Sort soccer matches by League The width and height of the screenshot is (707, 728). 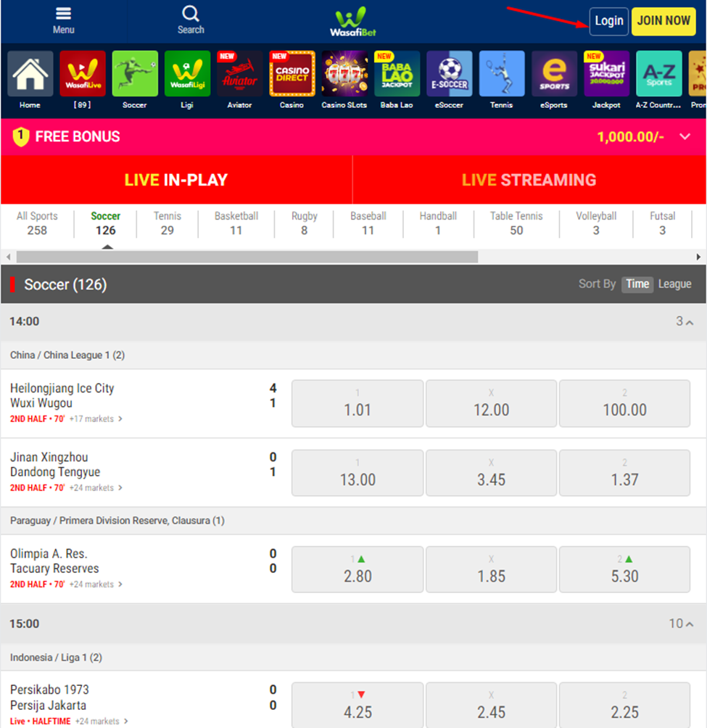[674, 284]
